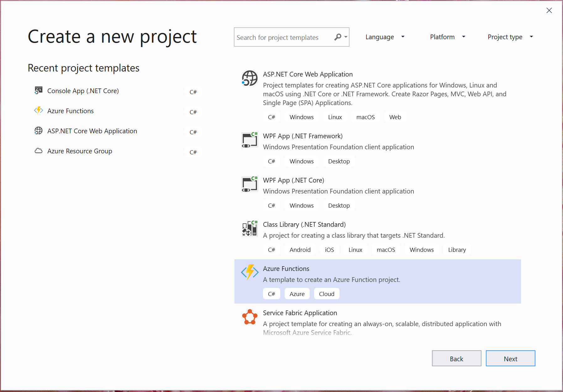Click the Windows tag under WPF App (.NET Framework)
This screenshot has height=392, width=563.
tap(302, 161)
